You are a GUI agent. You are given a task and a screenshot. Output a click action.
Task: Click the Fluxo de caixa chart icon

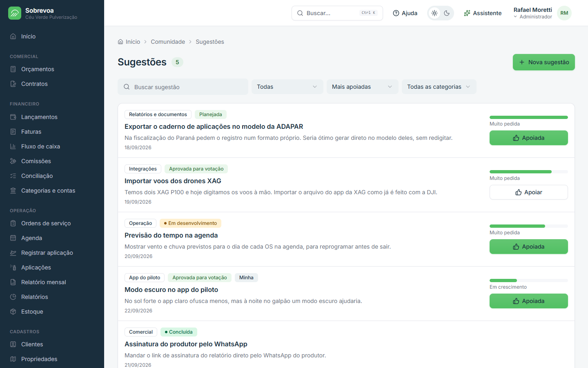(13, 146)
